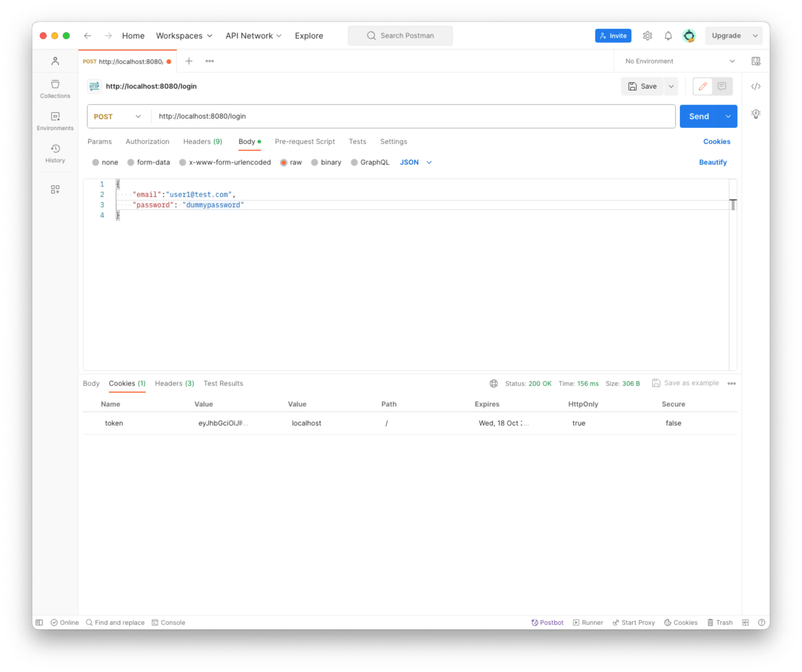Open History in the sidebar
This screenshot has height=672, width=802.
coord(55,154)
